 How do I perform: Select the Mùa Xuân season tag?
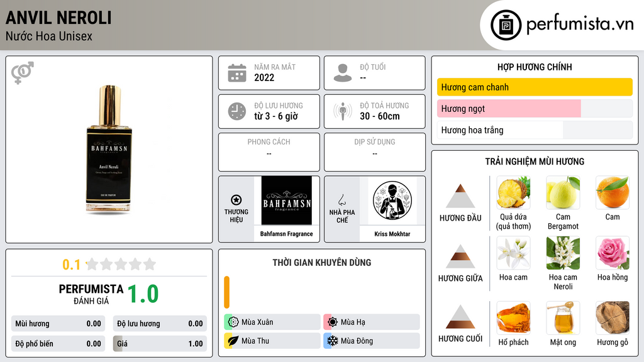(272, 322)
